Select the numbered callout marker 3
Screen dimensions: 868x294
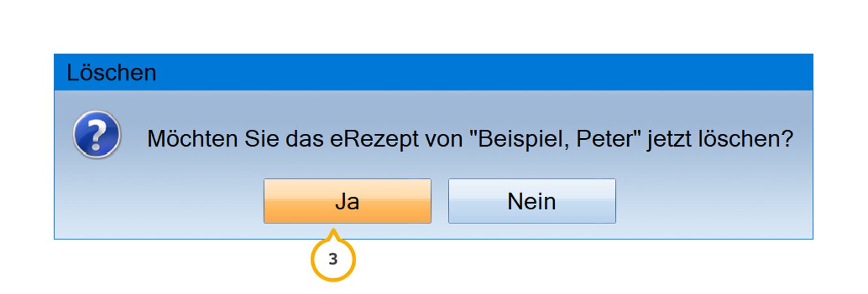[333, 260]
